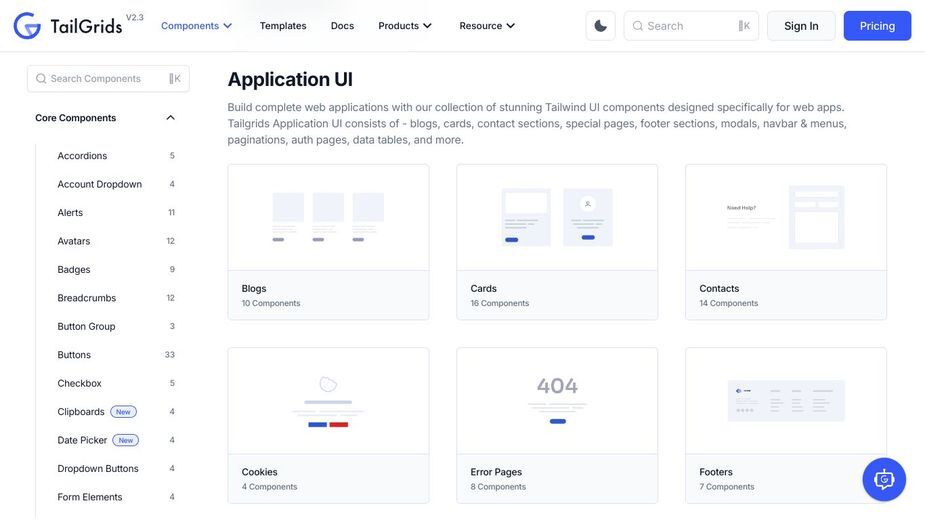
Task: Click the Pricing button
Action: [x=877, y=26]
